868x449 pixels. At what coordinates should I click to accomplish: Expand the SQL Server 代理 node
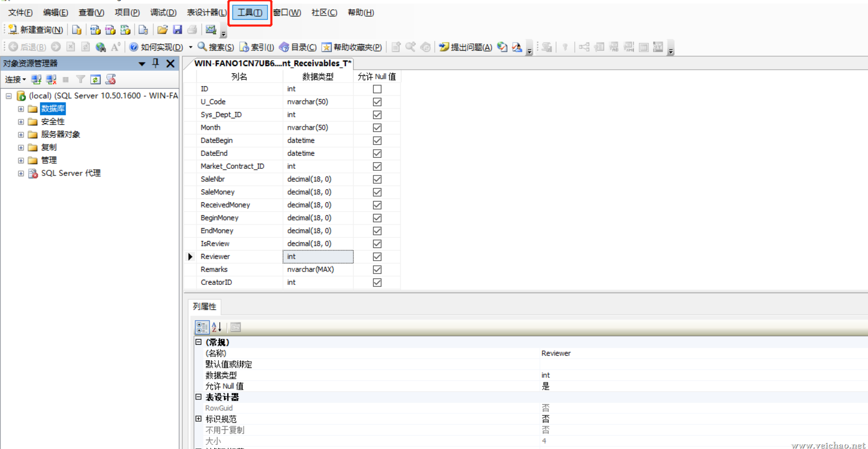click(x=21, y=173)
